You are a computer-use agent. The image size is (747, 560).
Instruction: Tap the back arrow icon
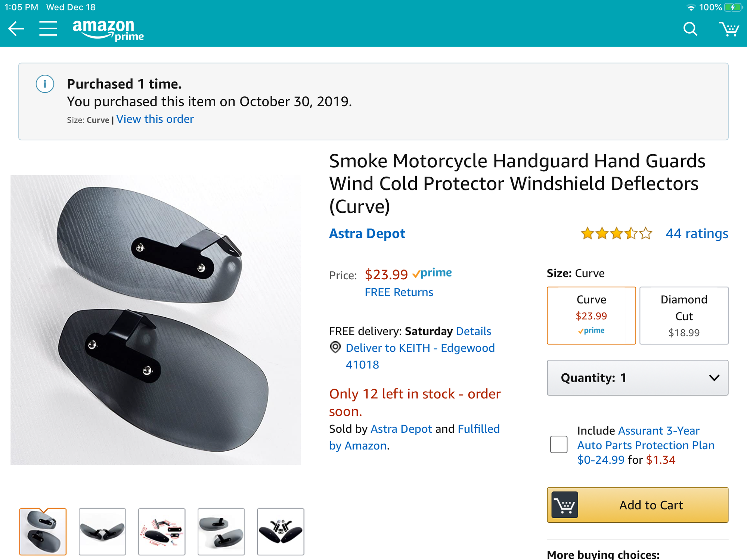[x=16, y=29]
